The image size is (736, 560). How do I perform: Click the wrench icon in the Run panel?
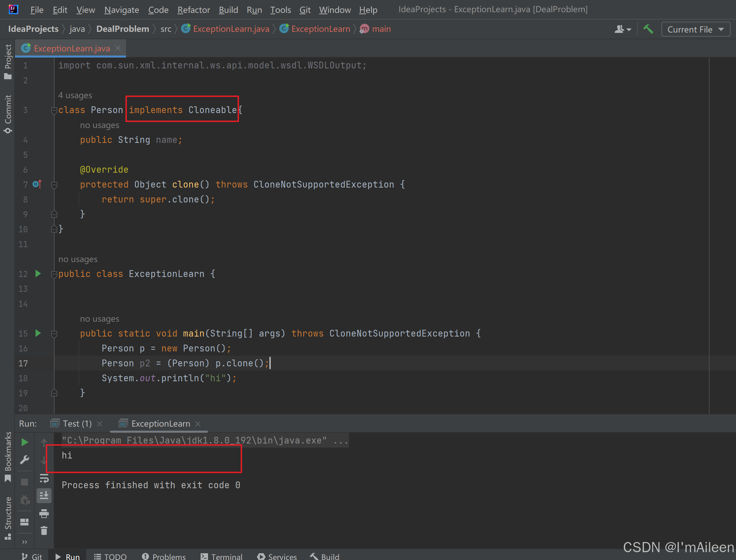pyautogui.click(x=24, y=460)
